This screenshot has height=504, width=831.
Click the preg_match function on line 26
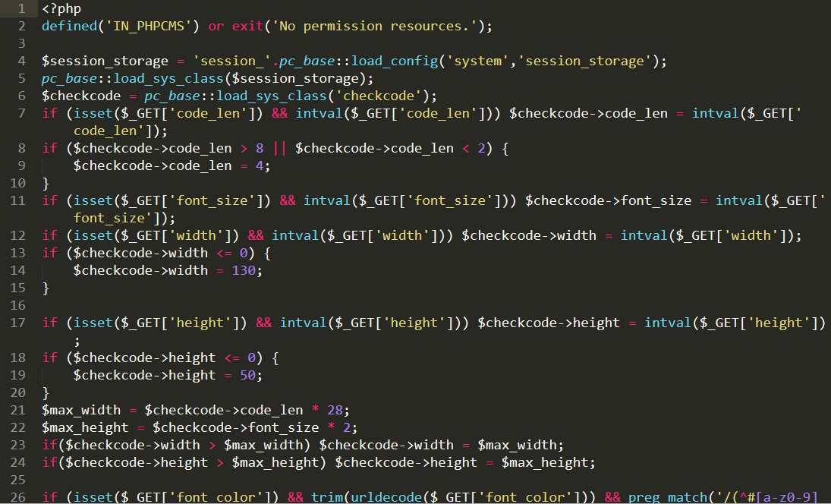point(668,498)
